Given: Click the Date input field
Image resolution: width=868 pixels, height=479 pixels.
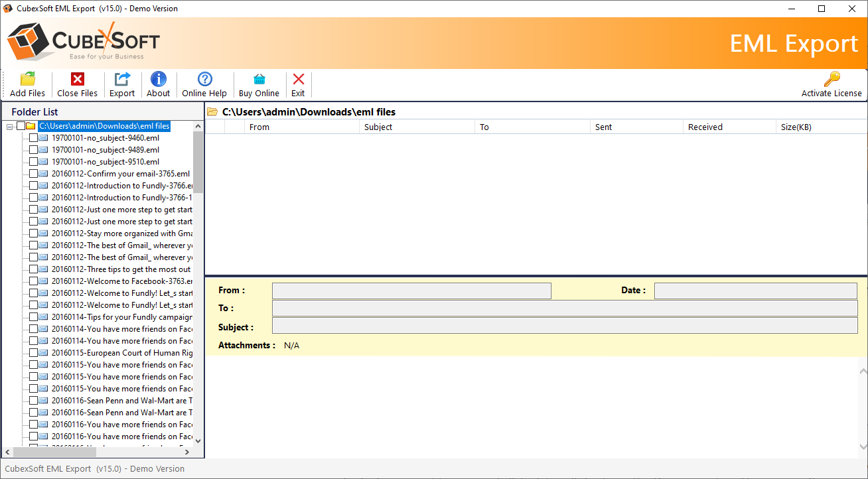Looking at the screenshot, I should [756, 291].
